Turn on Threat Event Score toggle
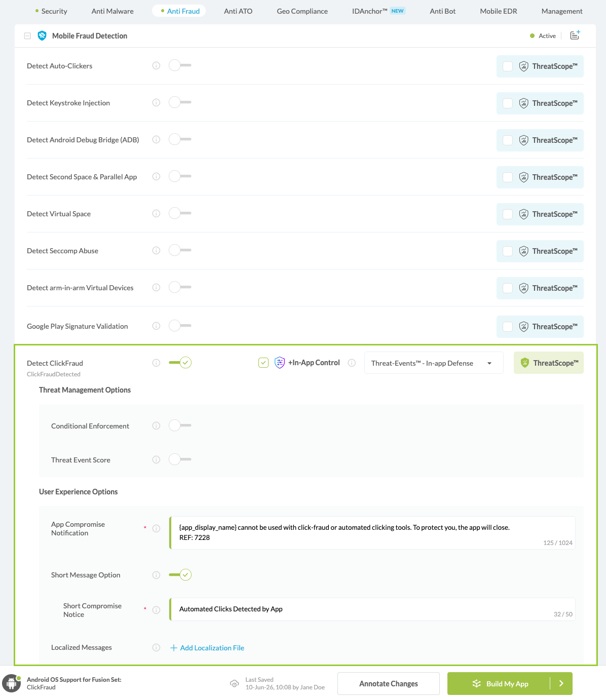 pyautogui.click(x=180, y=459)
